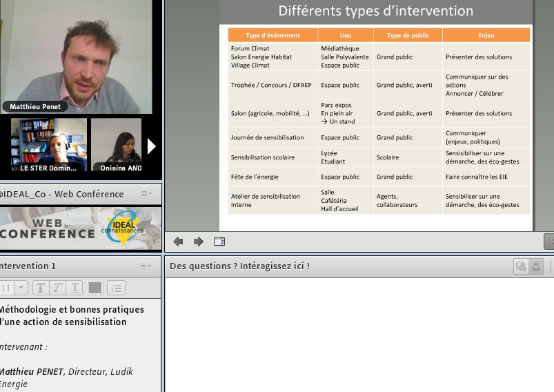Image resolution: width=554 pixels, height=392 pixels.
Task: Show more webcam feeds with white arrow
Action: pyautogui.click(x=151, y=146)
